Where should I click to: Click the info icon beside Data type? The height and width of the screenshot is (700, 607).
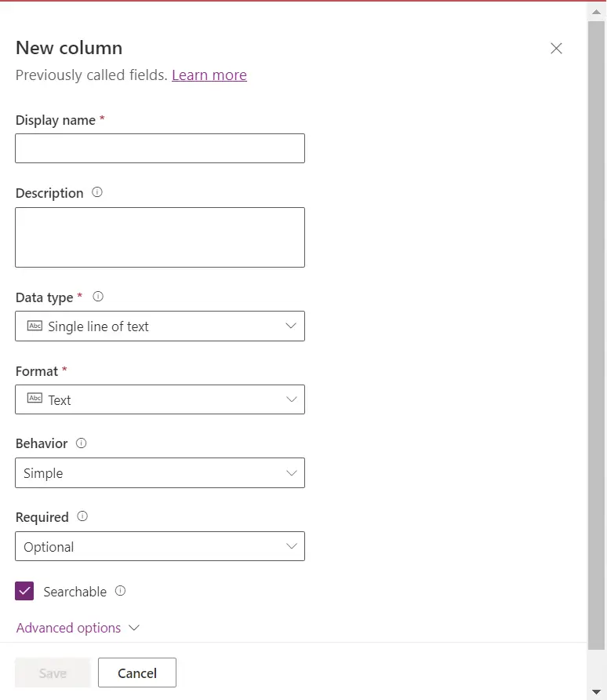tap(98, 297)
